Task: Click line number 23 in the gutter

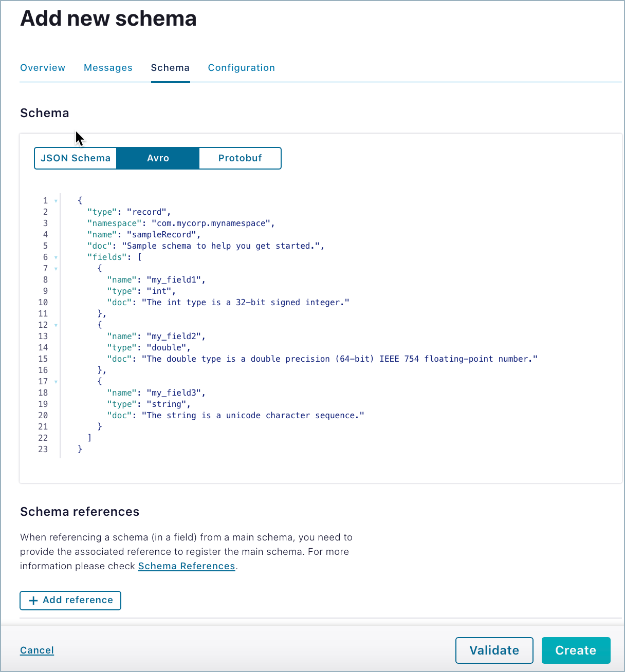Action: point(43,450)
